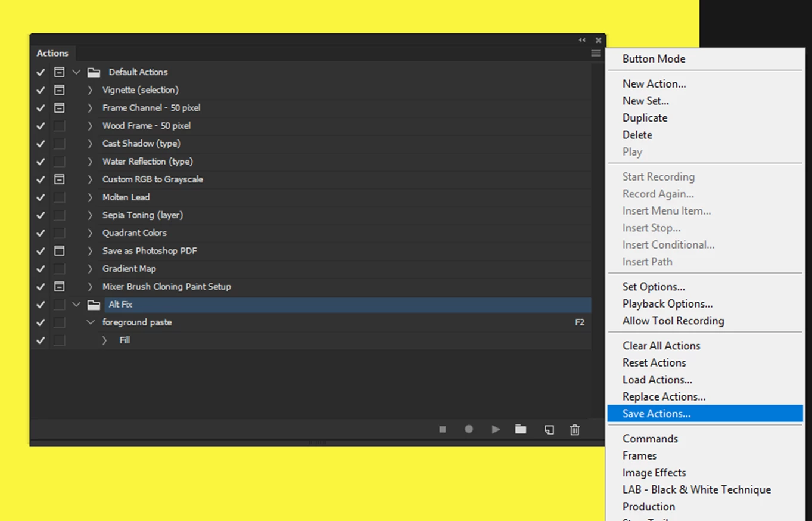
Task: Click the Play selection triangle icon
Action: [x=496, y=429]
